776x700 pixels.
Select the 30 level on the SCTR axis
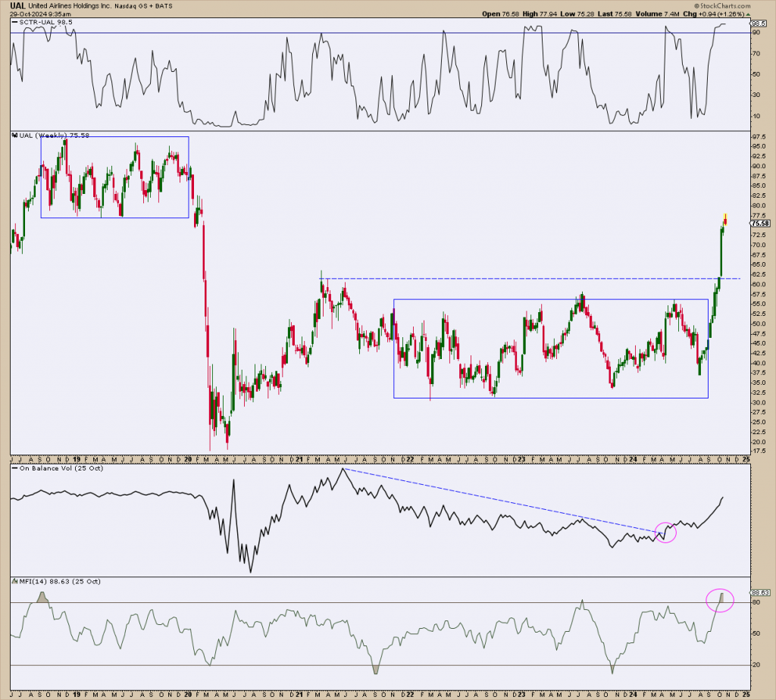click(756, 95)
